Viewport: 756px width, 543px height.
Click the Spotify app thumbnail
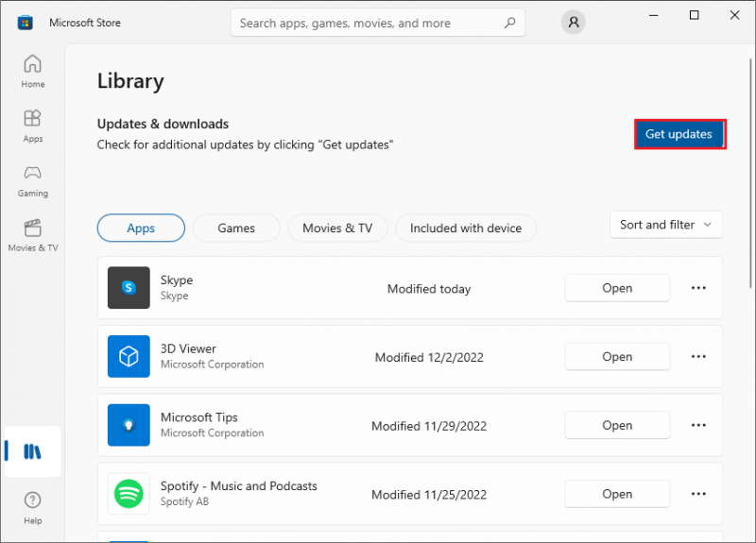point(129,494)
